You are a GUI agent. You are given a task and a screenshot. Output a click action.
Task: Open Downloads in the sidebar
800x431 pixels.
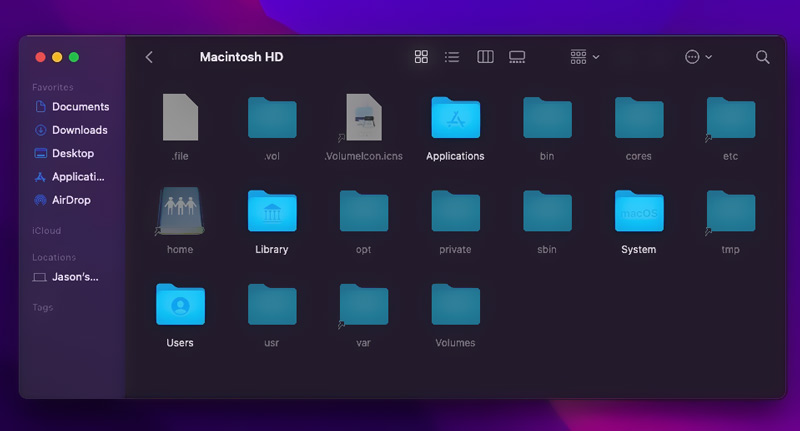coord(70,130)
